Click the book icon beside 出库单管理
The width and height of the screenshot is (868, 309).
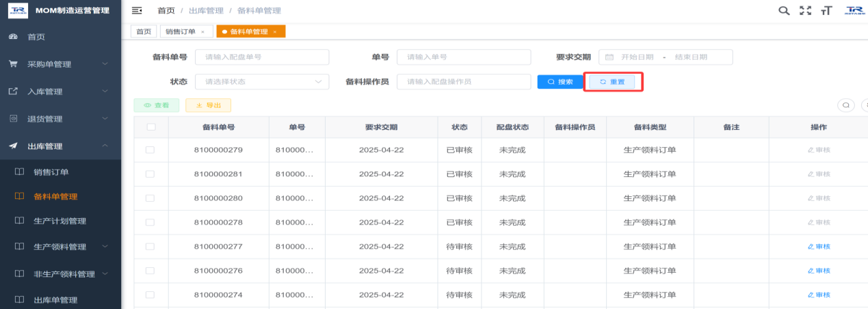pyautogui.click(x=19, y=299)
